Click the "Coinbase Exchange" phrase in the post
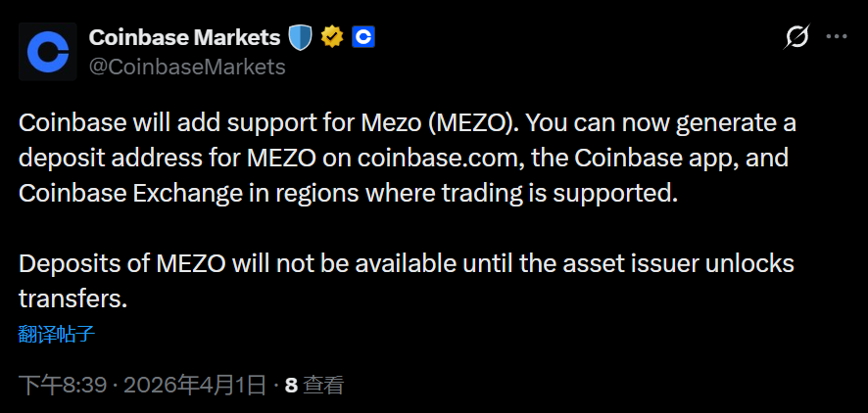The height and width of the screenshot is (413, 868). (x=115, y=192)
